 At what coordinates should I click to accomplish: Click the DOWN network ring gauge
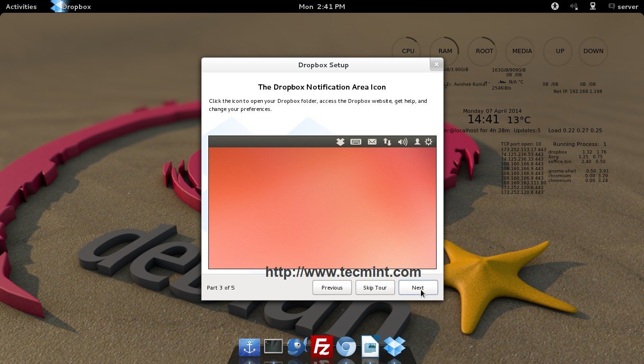(x=593, y=51)
